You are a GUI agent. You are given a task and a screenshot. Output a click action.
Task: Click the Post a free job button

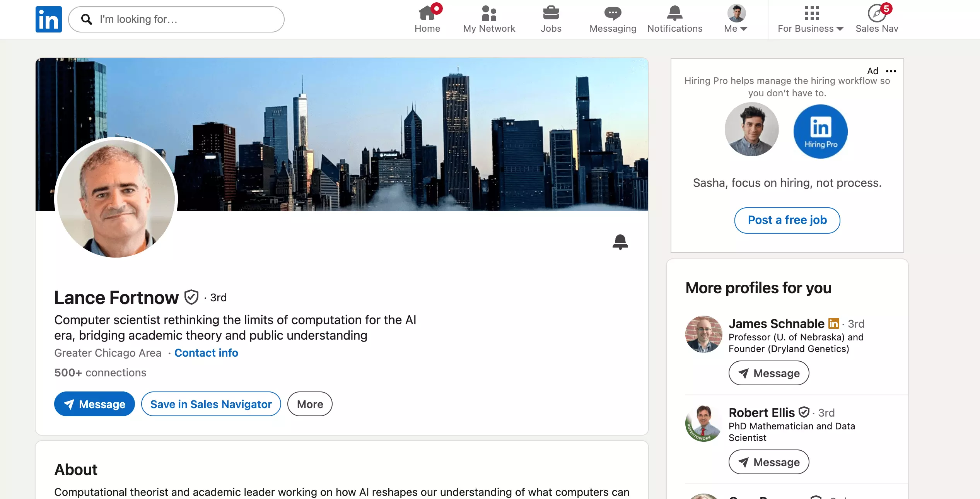[x=787, y=220]
